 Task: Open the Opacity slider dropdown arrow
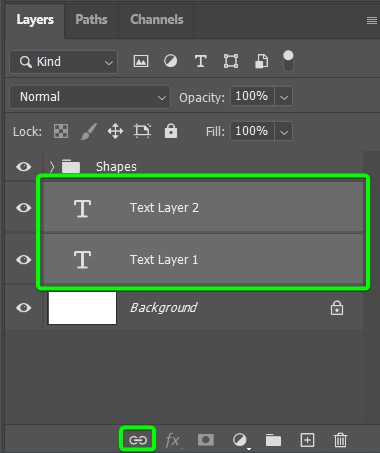pyautogui.click(x=284, y=97)
